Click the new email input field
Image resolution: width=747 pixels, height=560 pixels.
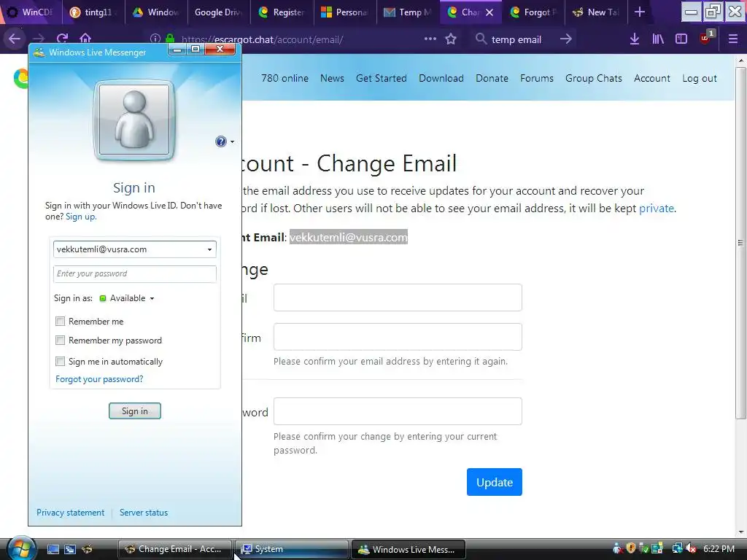398,297
